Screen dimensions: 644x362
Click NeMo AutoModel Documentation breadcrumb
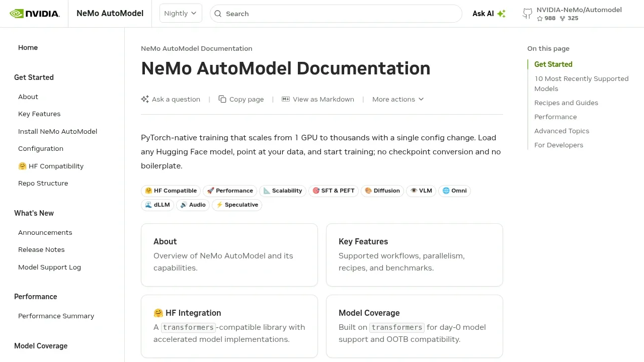(x=197, y=48)
